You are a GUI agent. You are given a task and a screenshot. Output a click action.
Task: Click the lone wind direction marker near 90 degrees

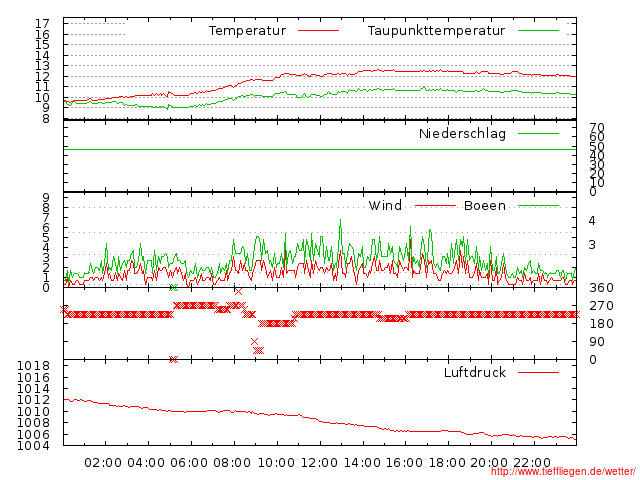pos(255,342)
